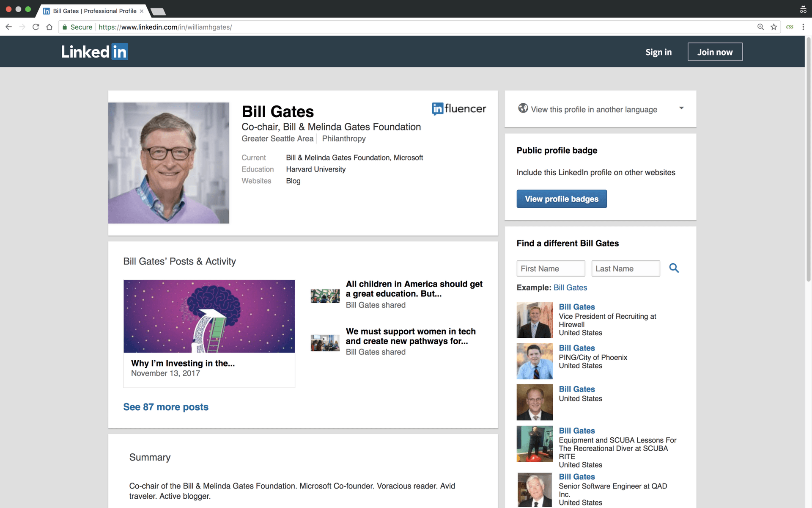
Task: Click the Blog website link
Action: point(293,181)
